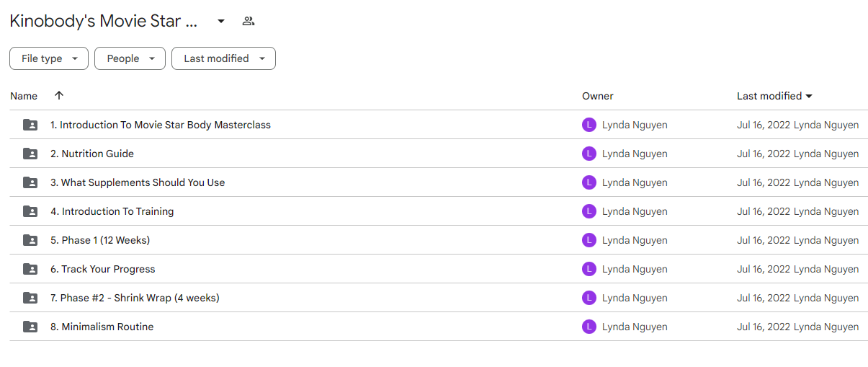Open the People filter dropdown

(x=130, y=58)
